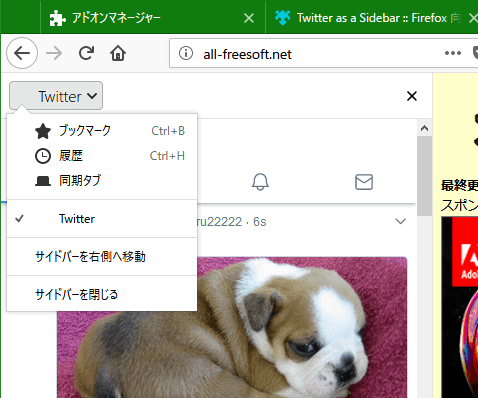
Task: Open Twitter notifications bell icon
Action: pyautogui.click(x=260, y=182)
